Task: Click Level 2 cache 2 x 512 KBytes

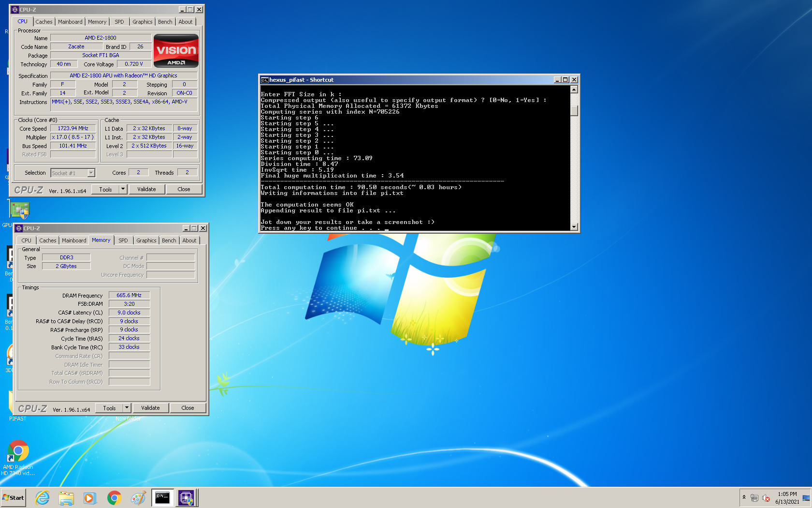Action: tap(149, 146)
